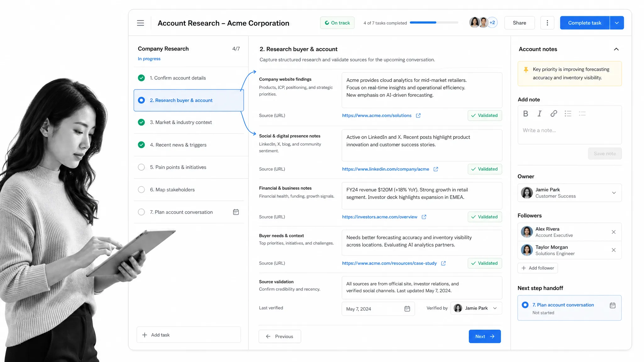
Task: Open task 3. Market & industry context
Action: tap(189, 122)
